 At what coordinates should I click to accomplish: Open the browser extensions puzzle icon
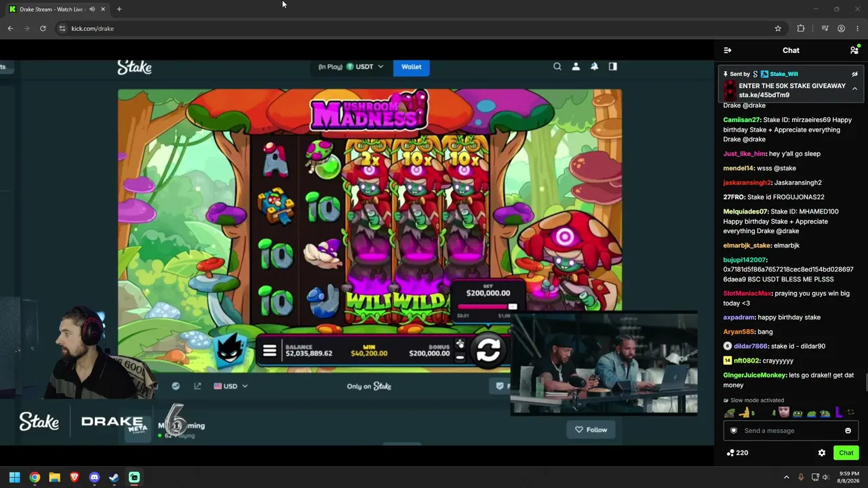[801, 28]
